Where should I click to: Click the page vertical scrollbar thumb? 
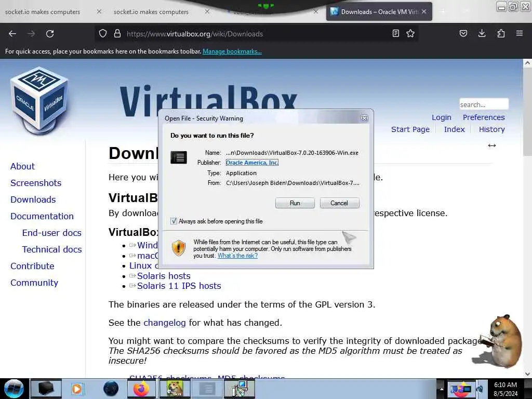tap(527, 112)
